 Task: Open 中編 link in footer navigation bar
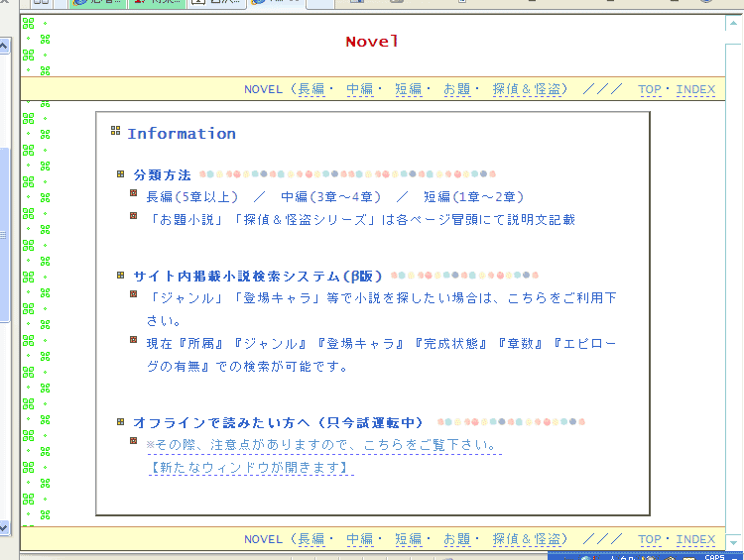point(360,539)
